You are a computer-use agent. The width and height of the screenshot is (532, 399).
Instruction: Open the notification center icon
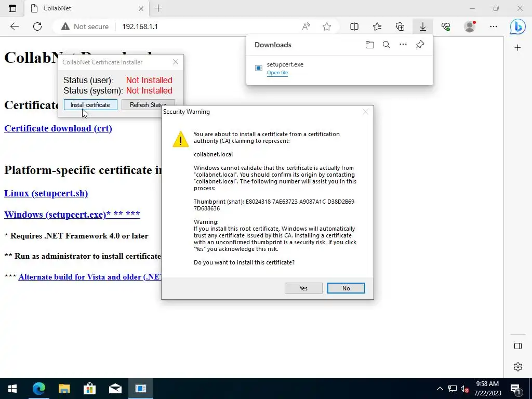(x=515, y=389)
